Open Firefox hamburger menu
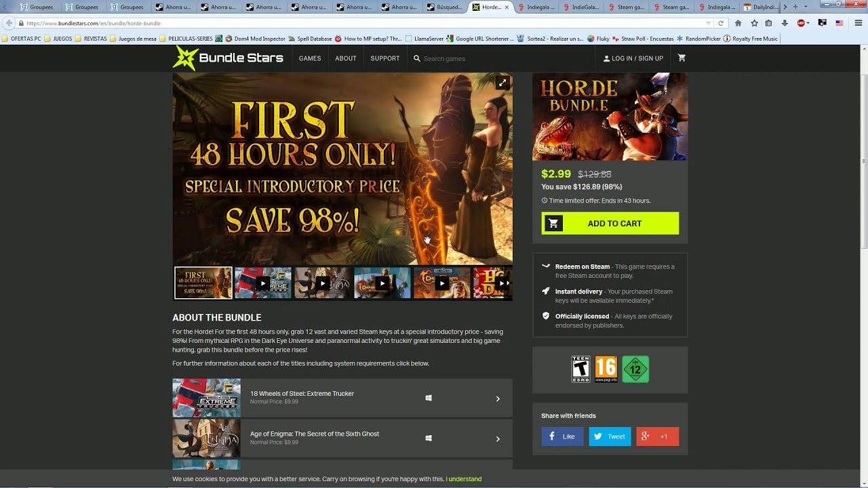This screenshot has width=868, height=488. [x=858, y=23]
